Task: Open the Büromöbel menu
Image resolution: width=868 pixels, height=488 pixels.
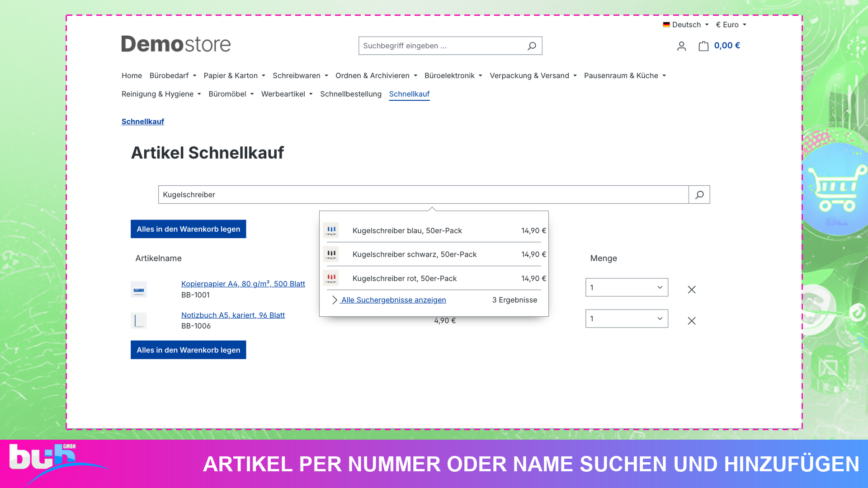Action: (x=231, y=94)
